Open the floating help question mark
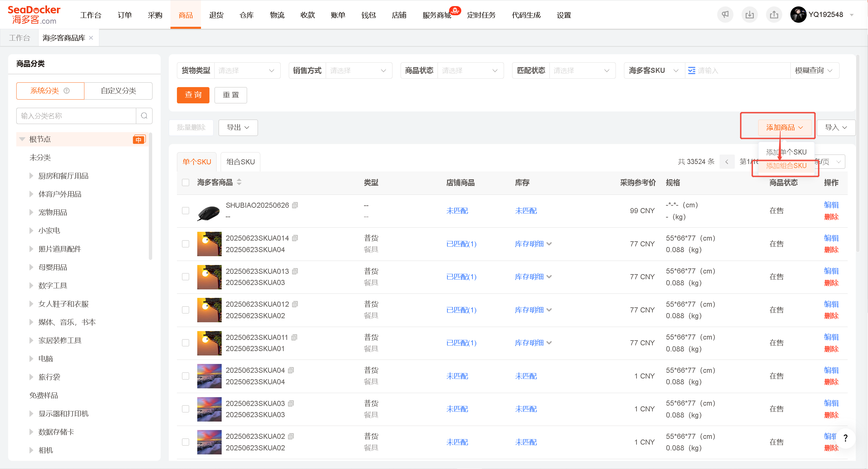The width and height of the screenshot is (868, 469). tap(846, 438)
